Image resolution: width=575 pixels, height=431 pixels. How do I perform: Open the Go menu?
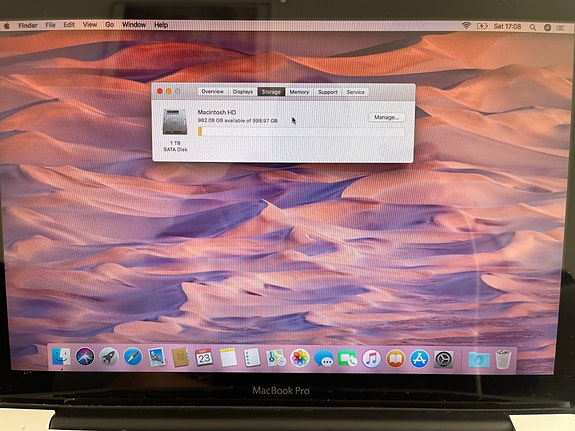(x=109, y=25)
